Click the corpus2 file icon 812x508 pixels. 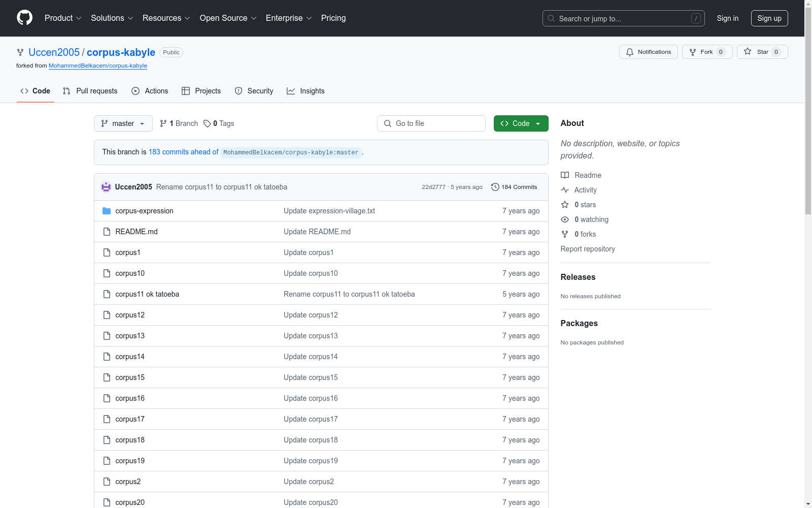(107, 482)
